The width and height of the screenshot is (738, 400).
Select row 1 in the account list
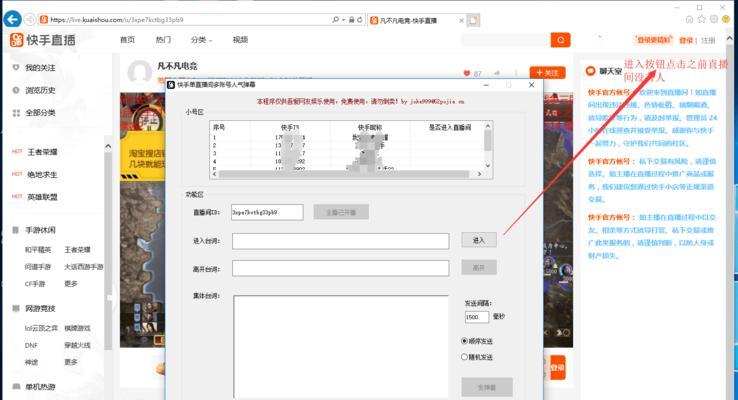pos(347,137)
